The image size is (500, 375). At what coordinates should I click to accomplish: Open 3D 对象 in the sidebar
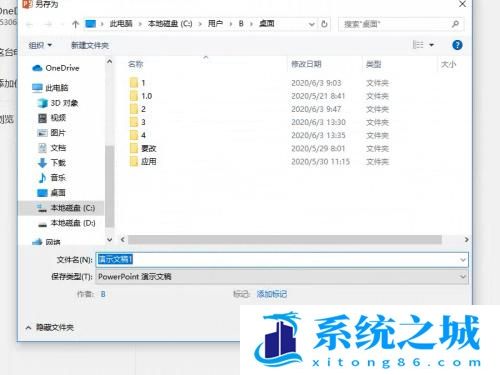[58, 103]
